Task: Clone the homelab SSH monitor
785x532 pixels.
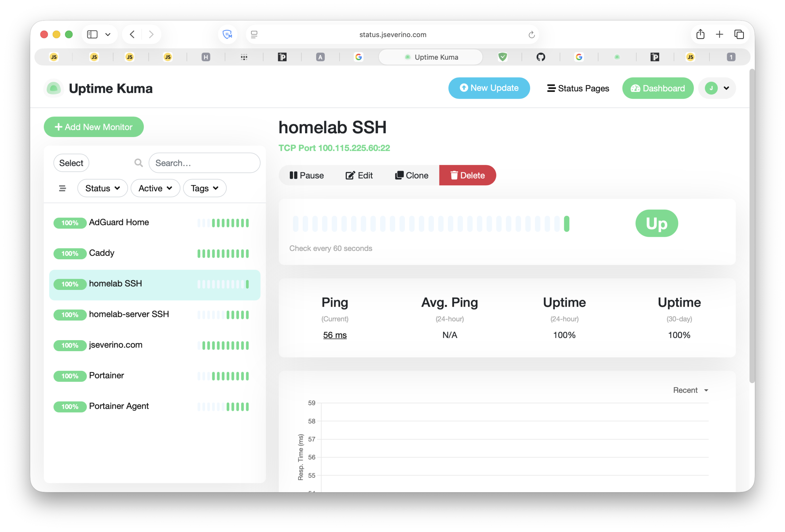Action: pos(412,175)
